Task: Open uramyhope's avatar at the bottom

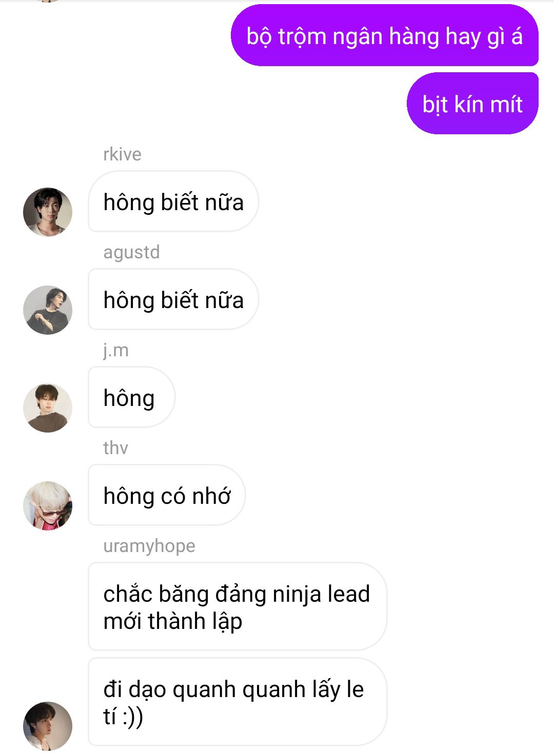Action: [48, 726]
